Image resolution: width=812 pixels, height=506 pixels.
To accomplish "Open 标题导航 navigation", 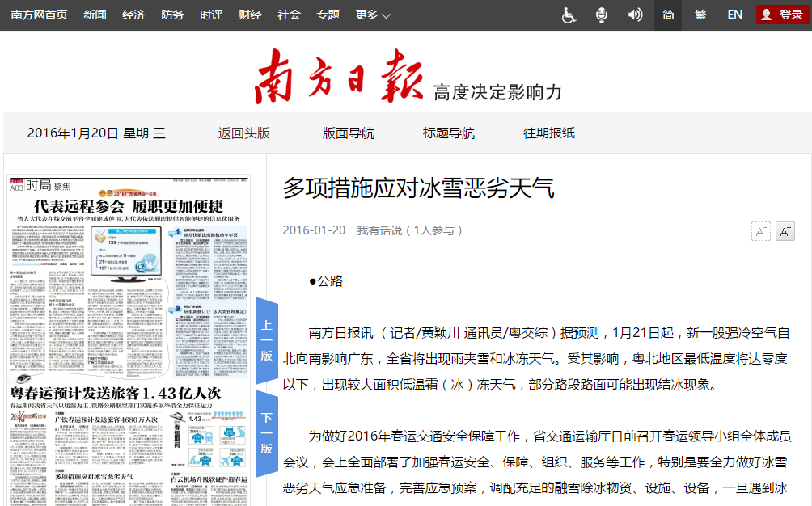I will coord(449,133).
